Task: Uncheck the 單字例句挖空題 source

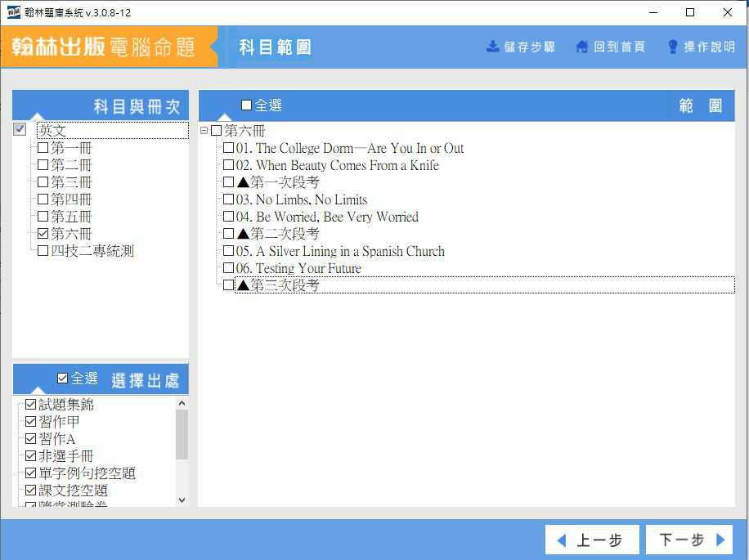Action: tap(30, 473)
